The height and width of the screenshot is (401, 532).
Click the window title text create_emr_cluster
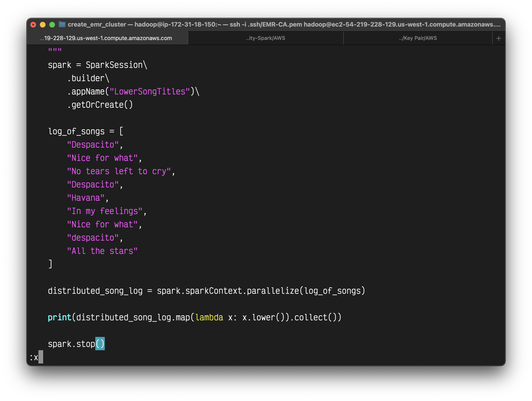97,24
